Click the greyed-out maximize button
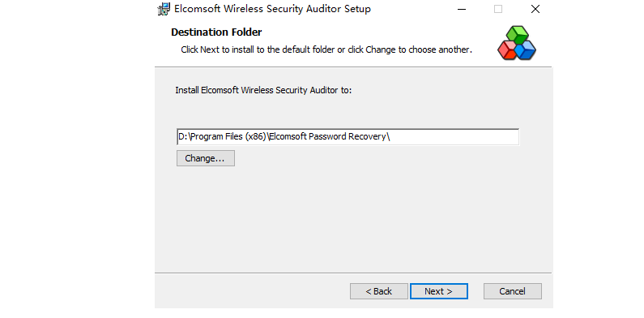This screenshot has height=318, width=644. [498, 9]
